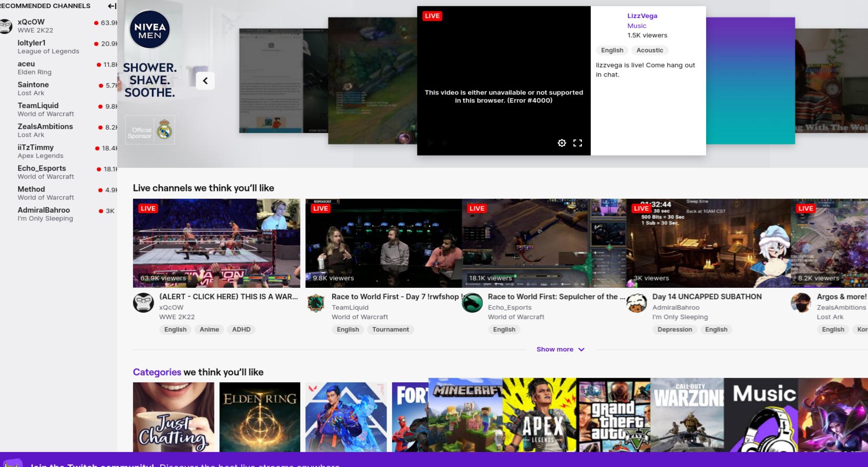Screen dimensions: 868x467
Task: Open Fortnite category cover
Action: coord(410,417)
